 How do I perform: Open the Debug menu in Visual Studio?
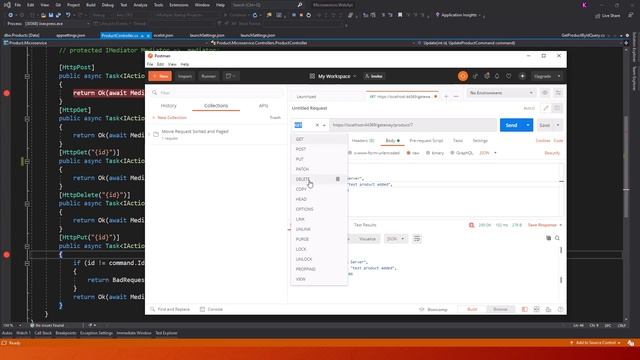(x=108, y=5)
